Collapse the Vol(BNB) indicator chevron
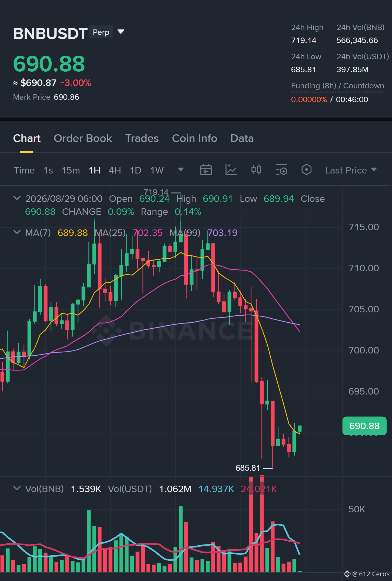392x581 pixels. click(17, 488)
